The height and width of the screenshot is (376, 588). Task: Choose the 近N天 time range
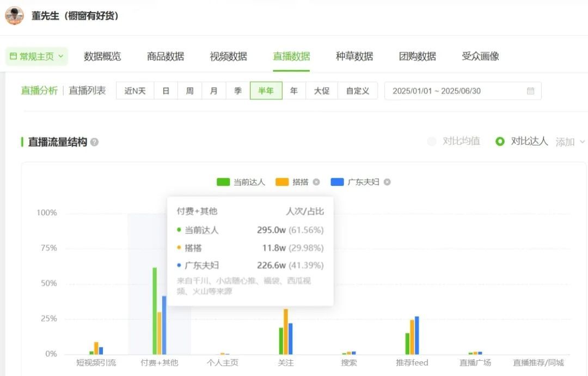[x=135, y=91]
